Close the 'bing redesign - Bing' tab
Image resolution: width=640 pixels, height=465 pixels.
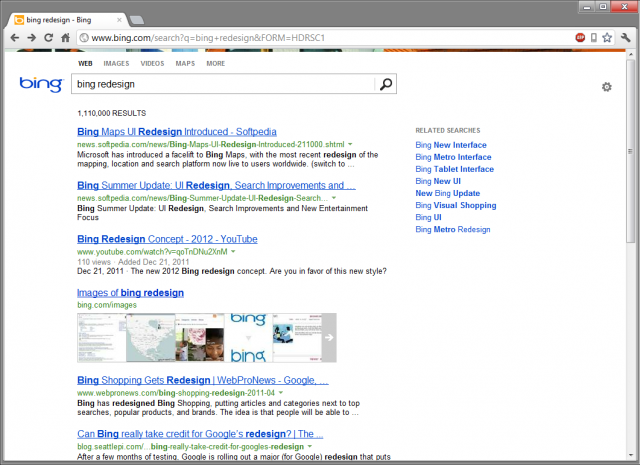119,20
